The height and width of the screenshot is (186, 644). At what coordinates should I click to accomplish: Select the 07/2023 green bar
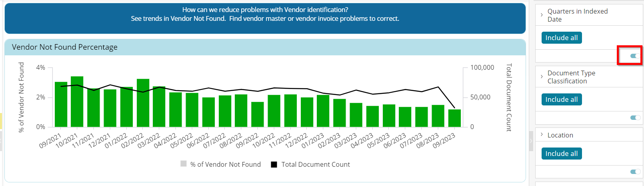(x=422, y=117)
